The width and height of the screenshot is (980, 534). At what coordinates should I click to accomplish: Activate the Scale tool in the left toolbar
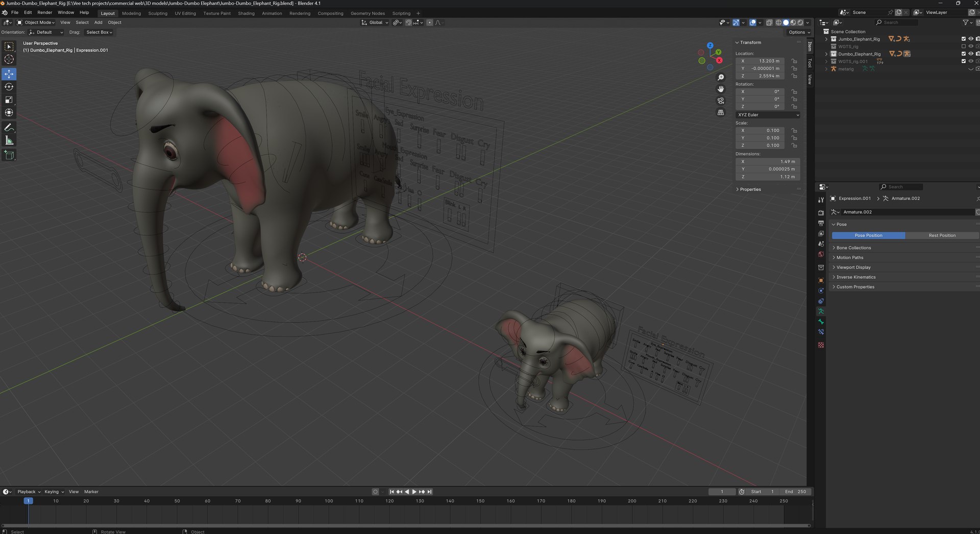pyautogui.click(x=9, y=100)
